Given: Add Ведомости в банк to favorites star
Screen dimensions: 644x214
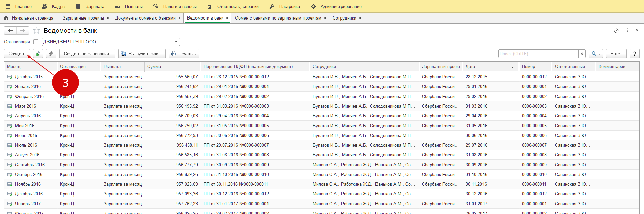Looking at the screenshot, I should point(37,31).
